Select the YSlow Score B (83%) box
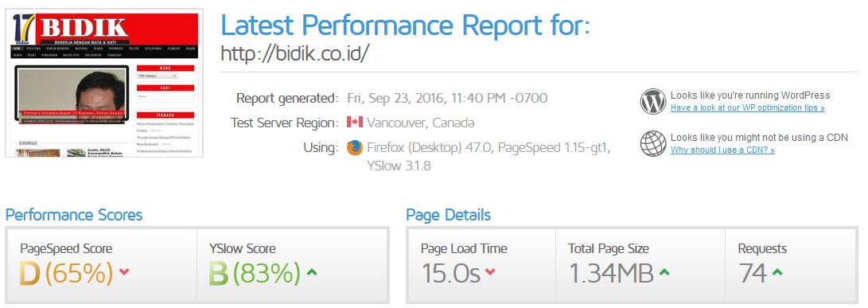The width and height of the screenshot is (868, 308). (292, 265)
